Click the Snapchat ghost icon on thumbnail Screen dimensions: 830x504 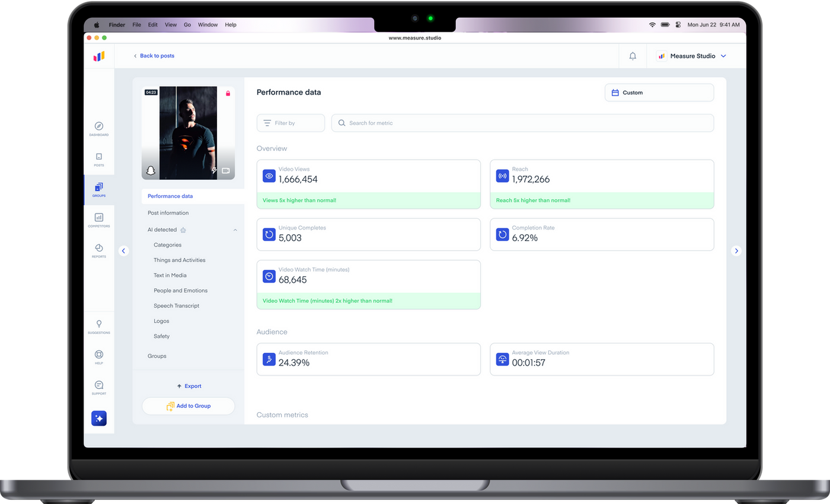[151, 171]
